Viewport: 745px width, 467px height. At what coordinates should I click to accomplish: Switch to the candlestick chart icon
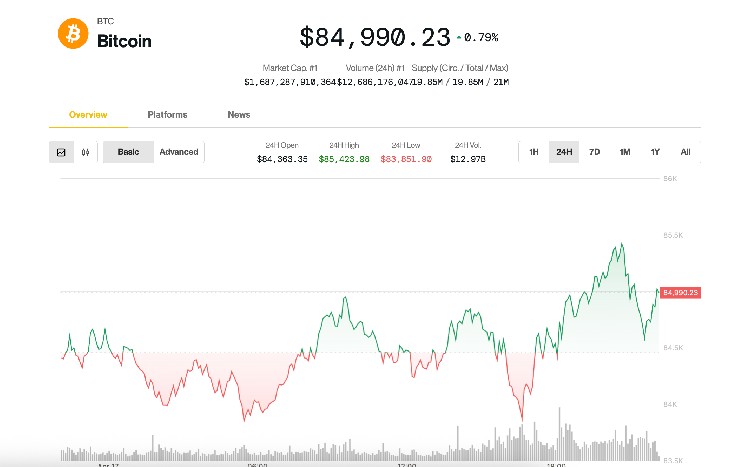[85, 152]
